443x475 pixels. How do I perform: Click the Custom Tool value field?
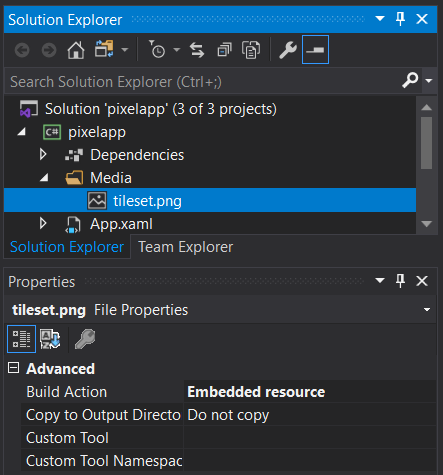click(310, 438)
